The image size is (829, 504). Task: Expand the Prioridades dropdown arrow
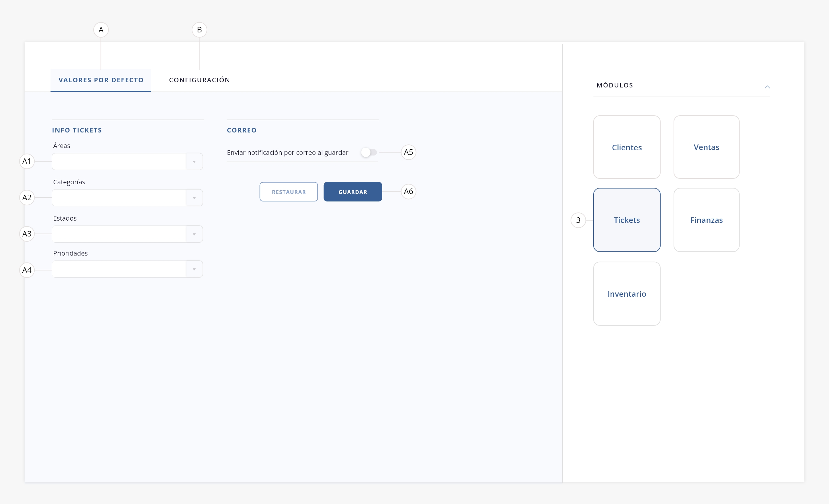[194, 269]
